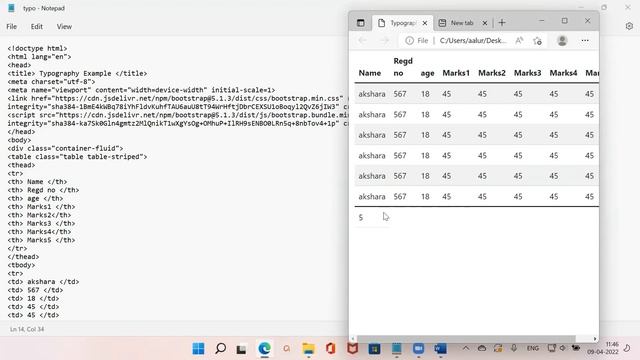Click the microphone tray icon
The image size is (640, 360).
514,348
